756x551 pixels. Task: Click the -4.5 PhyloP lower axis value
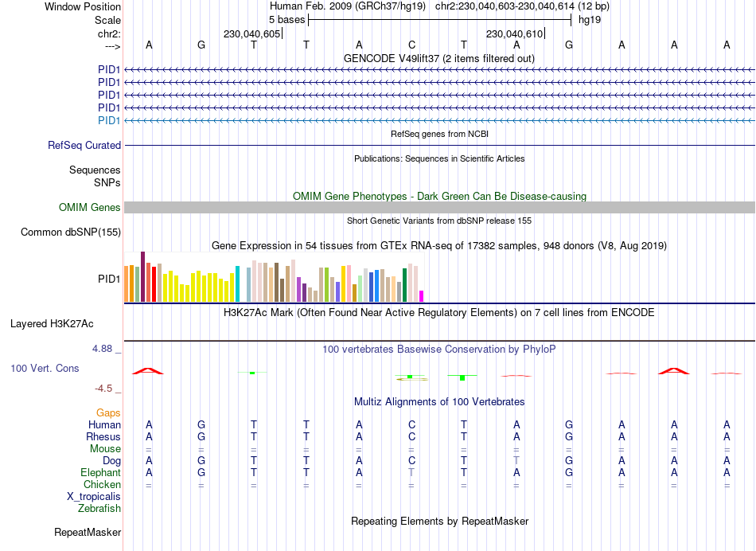click(103, 389)
